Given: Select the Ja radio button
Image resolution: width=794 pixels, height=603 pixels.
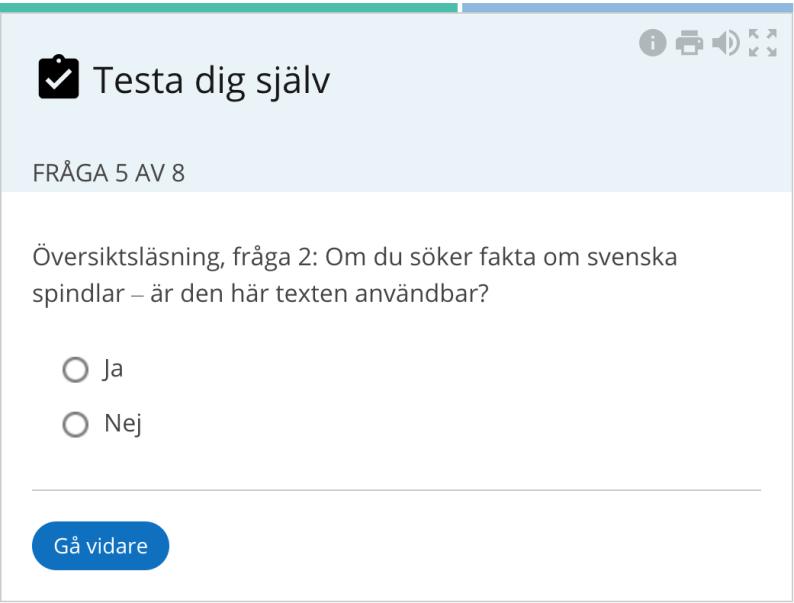Looking at the screenshot, I should click(x=75, y=370).
